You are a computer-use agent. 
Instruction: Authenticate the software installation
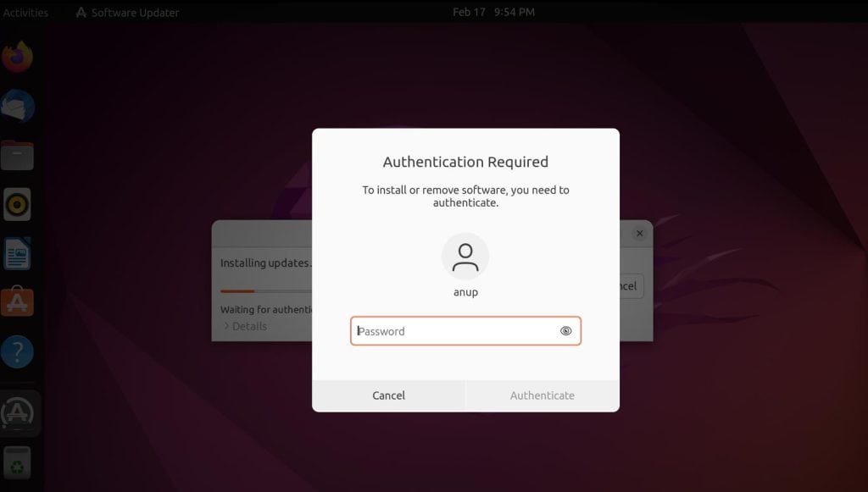(x=542, y=395)
